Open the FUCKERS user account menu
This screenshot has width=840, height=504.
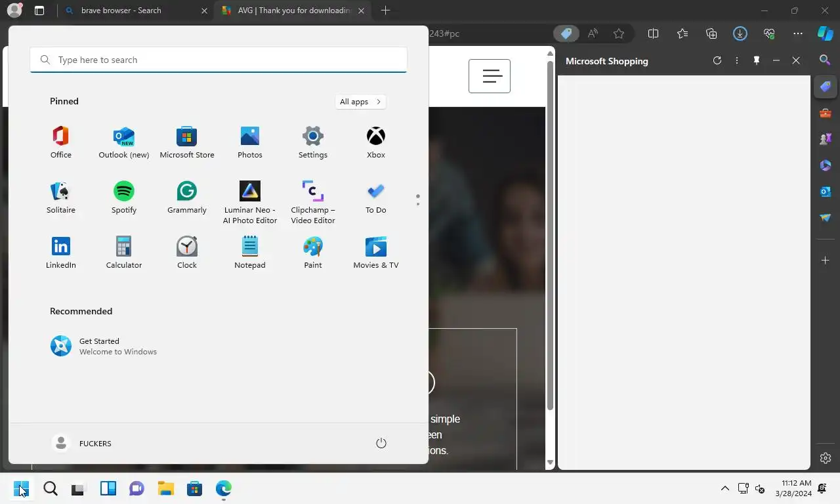(x=82, y=444)
